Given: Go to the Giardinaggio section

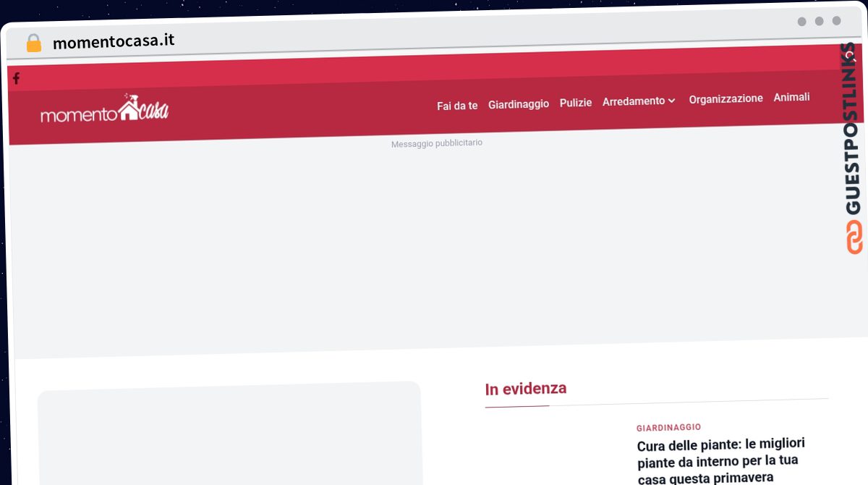Looking at the screenshot, I should pos(519,104).
